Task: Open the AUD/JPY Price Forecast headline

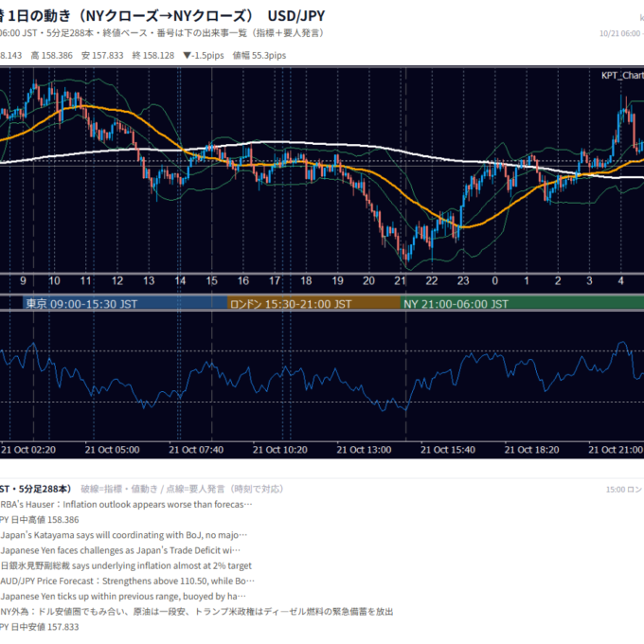Action: coord(127,581)
